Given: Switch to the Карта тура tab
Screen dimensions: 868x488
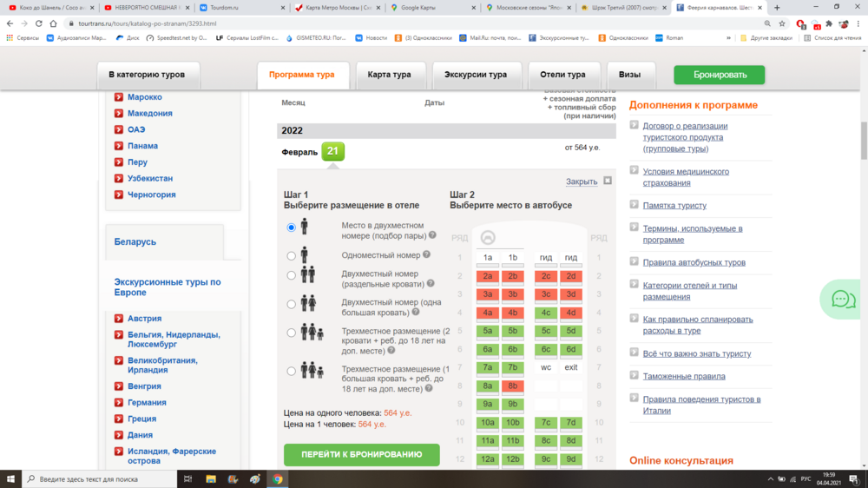Looking at the screenshot, I should pyautogui.click(x=390, y=75).
